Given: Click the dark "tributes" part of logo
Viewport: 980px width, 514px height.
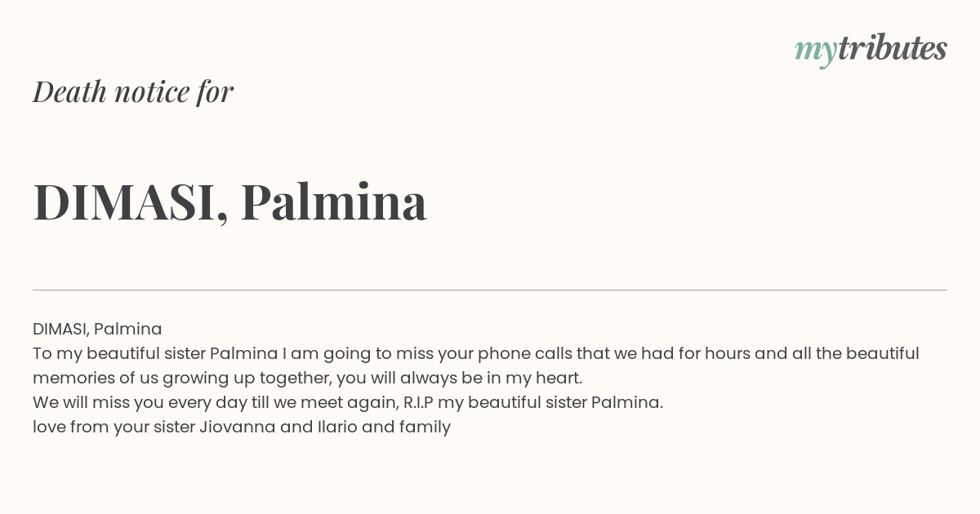Looking at the screenshot, I should tap(892, 48).
